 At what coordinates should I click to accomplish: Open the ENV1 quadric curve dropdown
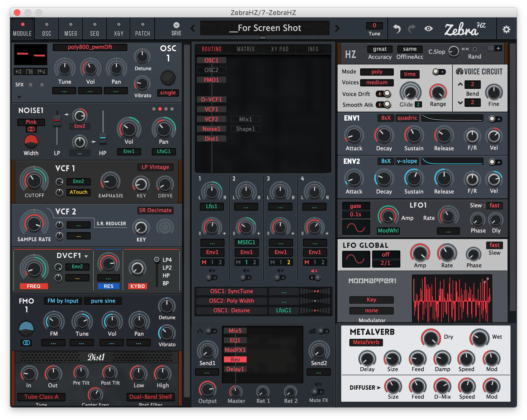pos(407,118)
